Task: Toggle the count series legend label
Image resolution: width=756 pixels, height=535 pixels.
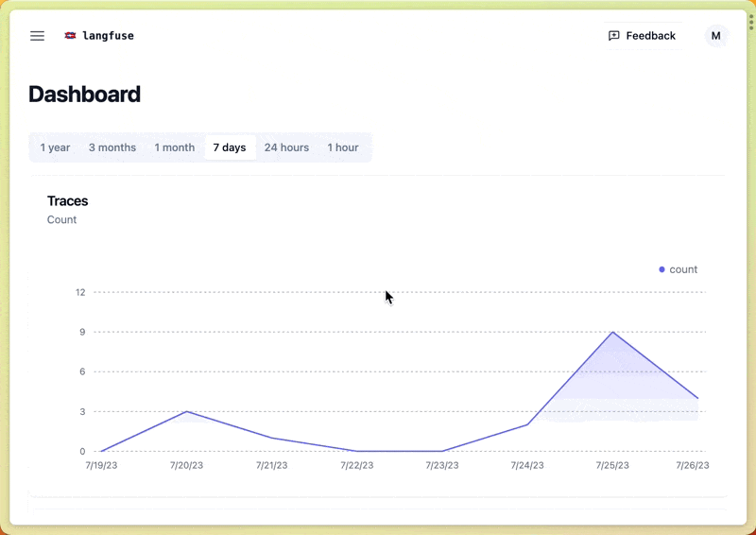Action: [683, 269]
